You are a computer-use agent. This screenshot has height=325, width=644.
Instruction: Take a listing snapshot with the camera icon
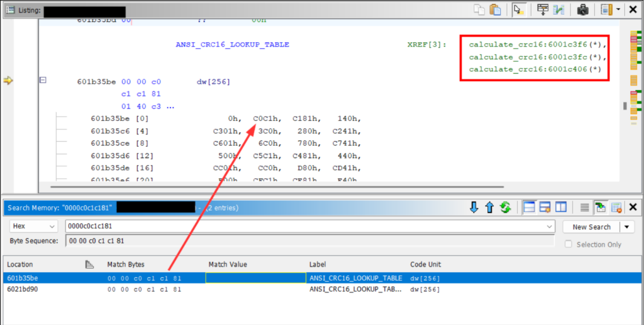coord(582,10)
